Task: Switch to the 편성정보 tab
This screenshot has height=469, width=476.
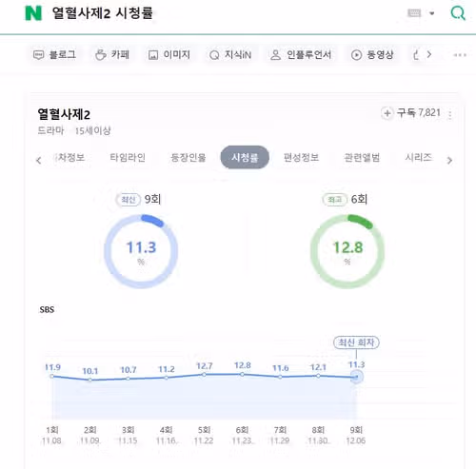Action: click(301, 157)
